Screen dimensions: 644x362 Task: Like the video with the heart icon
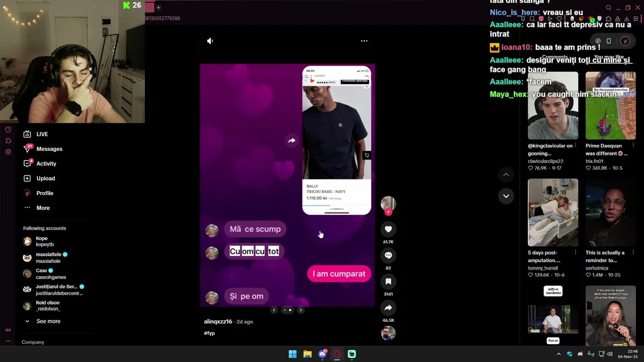(388, 229)
